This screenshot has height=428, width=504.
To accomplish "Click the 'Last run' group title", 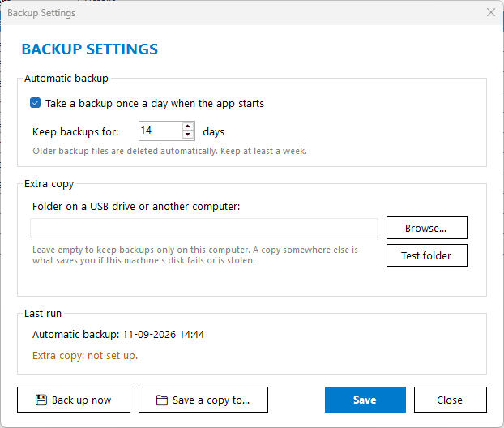I will tap(43, 314).
